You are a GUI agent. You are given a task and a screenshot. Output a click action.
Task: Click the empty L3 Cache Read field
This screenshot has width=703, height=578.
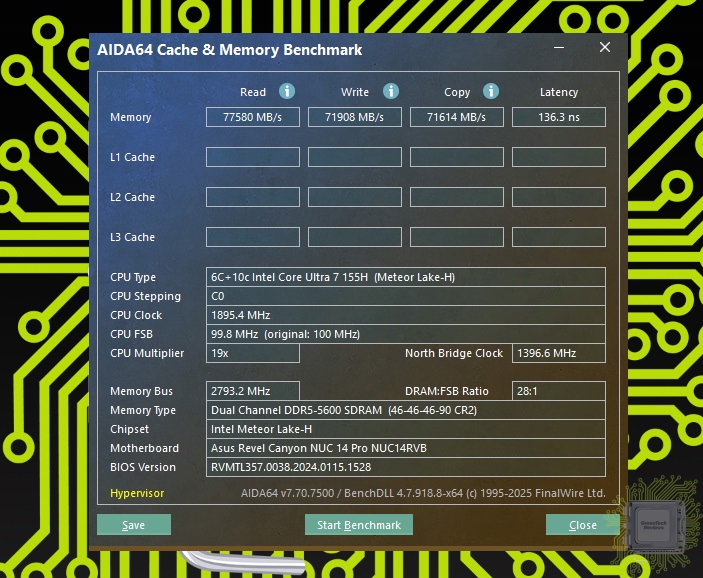[253, 237]
